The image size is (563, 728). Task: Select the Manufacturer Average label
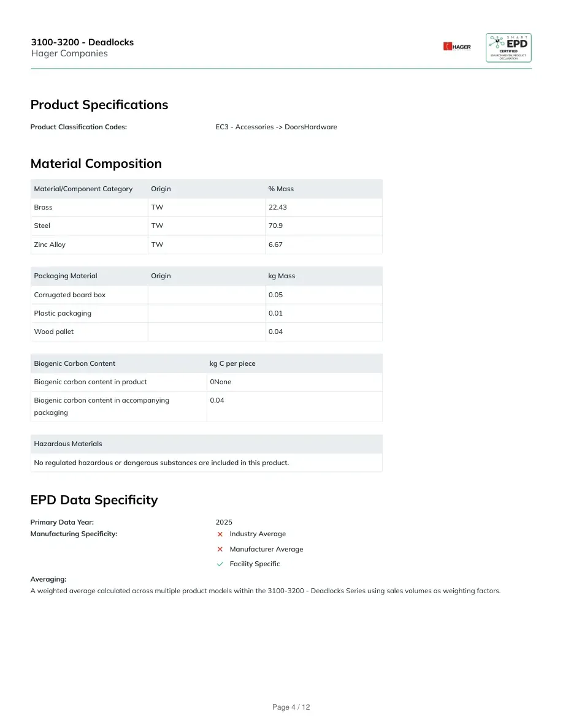[x=266, y=549]
